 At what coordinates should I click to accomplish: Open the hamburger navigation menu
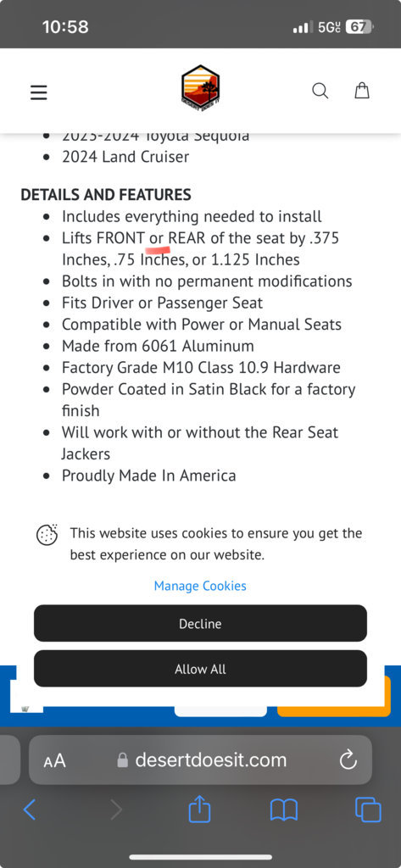[39, 92]
